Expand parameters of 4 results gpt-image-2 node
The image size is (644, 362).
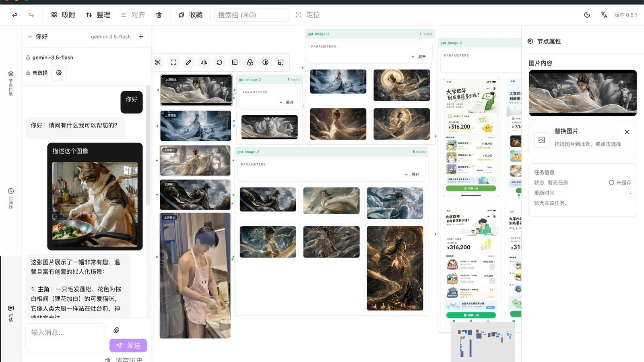(419, 57)
